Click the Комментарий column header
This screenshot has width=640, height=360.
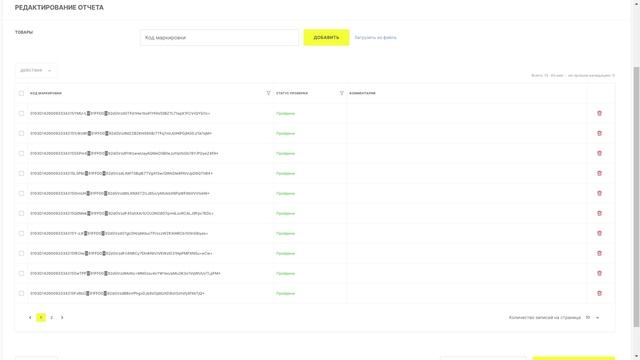(362, 93)
